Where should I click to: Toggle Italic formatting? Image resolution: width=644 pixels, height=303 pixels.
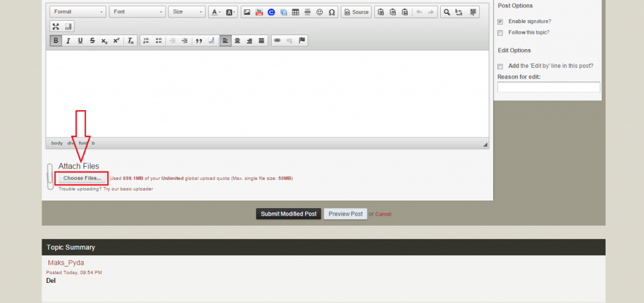click(68, 40)
